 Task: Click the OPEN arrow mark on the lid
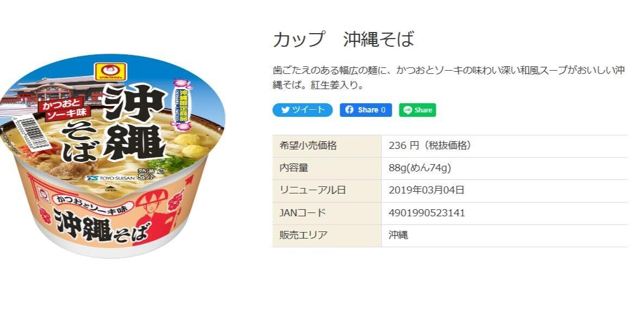tap(108, 188)
